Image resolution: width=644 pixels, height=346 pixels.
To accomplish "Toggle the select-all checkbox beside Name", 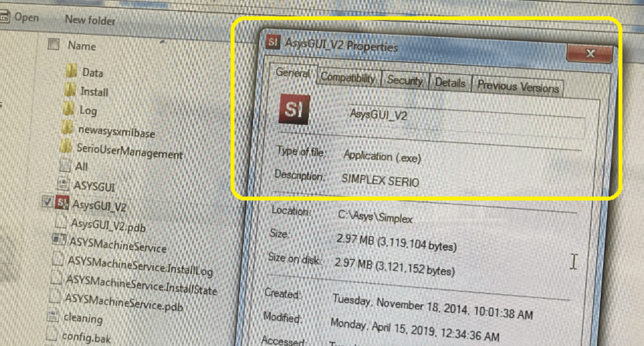I will pyautogui.click(x=53, y=44).
